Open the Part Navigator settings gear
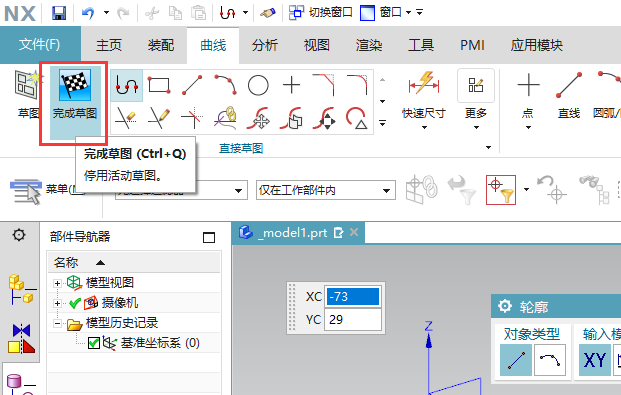 click(19, 235)
